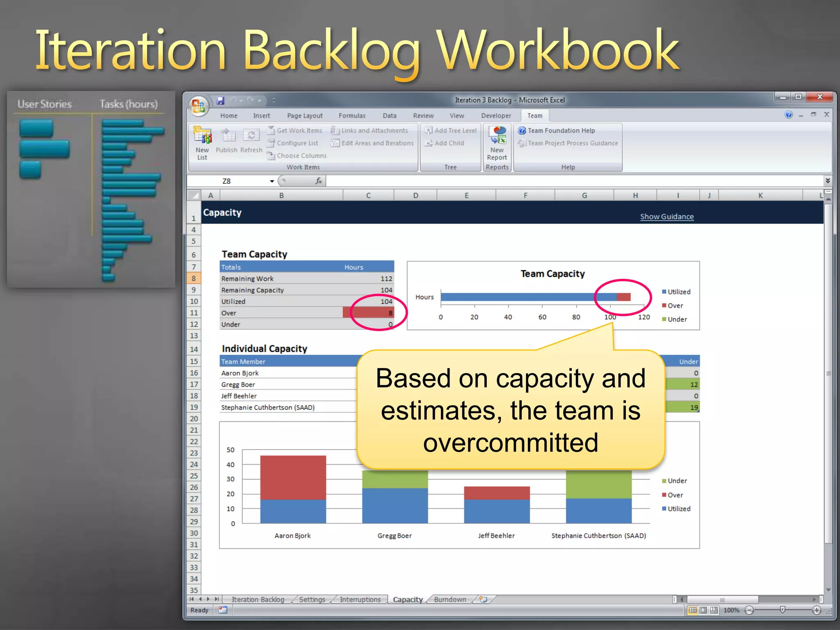This screenshot has height=630, width=840.
Task: Select column B header
Action: 281,195
